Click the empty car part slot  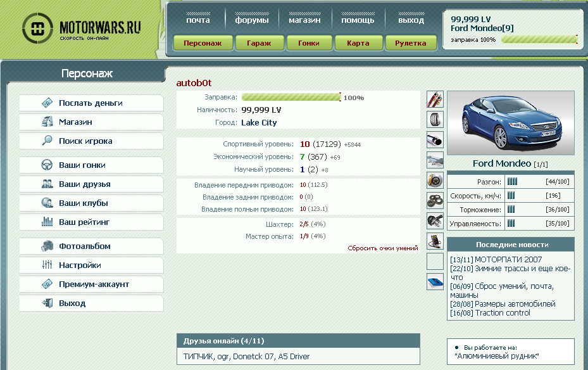[435, 262]
